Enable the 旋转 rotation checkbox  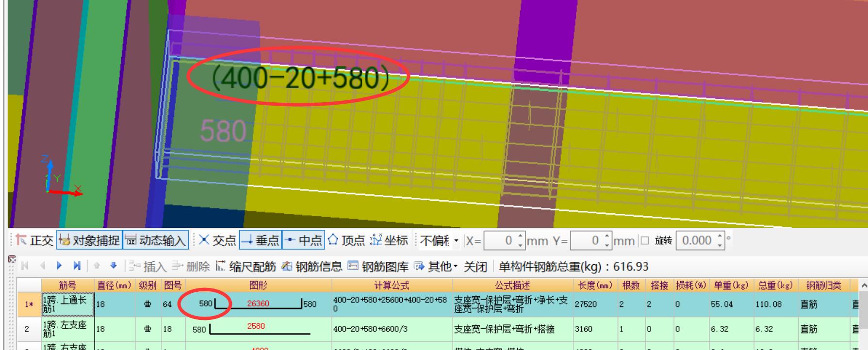click(x=645, y=240)
